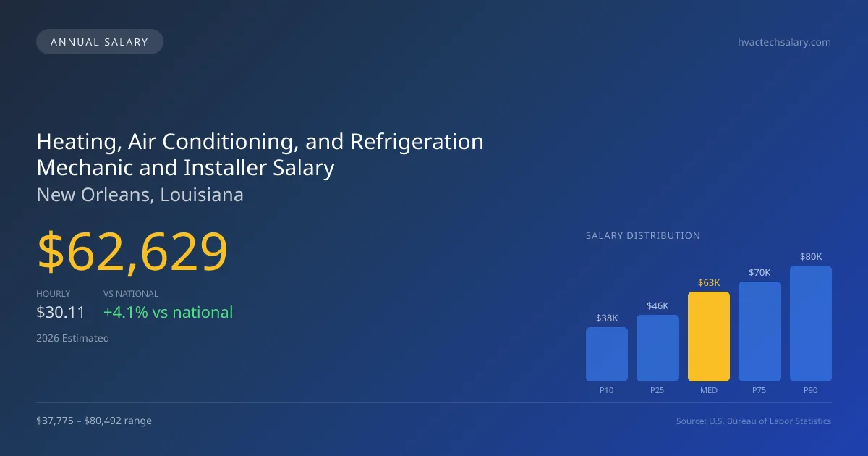Click the Source: U.S. Bureau of Labor Statistics
This screenshot has height=456, width=868.
(754, 421)
